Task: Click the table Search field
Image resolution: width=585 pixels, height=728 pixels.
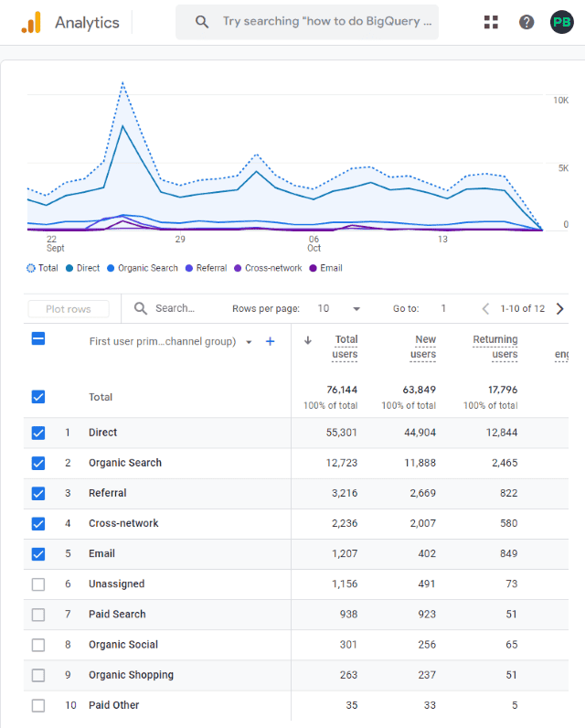Action: pyautogui.click(x=175, y=308)
